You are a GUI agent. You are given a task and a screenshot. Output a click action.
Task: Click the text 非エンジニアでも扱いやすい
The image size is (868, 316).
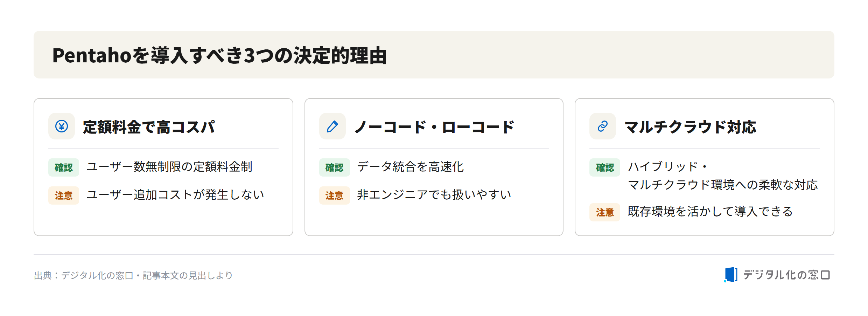click(x=434, y=195)
